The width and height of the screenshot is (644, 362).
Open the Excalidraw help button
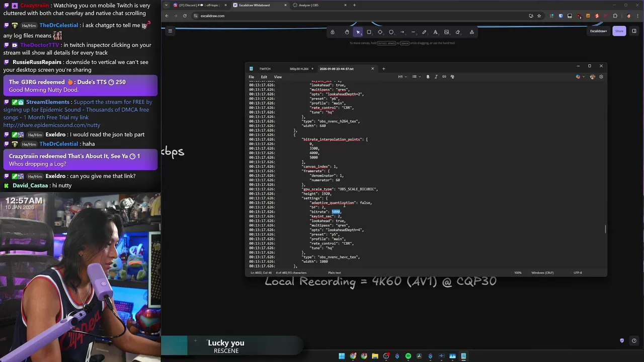coord(634,341)
